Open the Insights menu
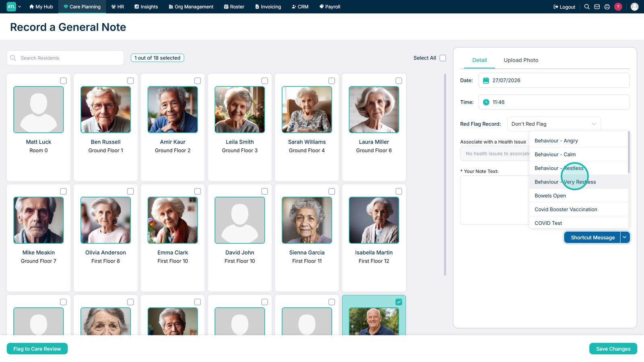Image resolution: width=644 pixels, height=362 pixels. [x=146, y=6]
